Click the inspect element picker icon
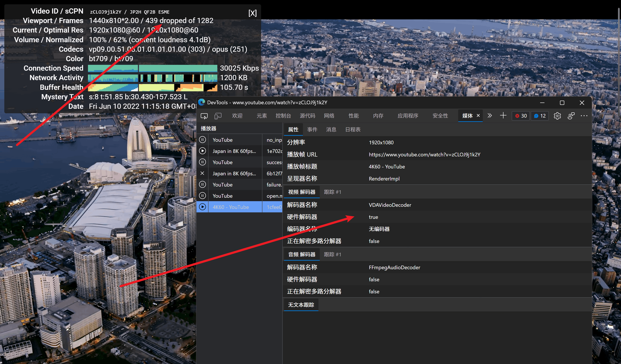The width and height of the screenshot is (621, 364). tap(204, 116)
